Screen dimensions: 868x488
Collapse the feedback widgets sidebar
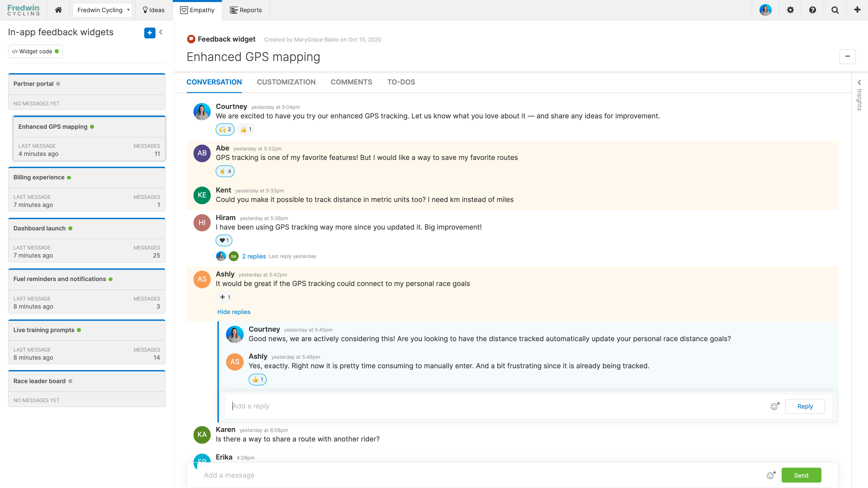(x=161, y=32)
